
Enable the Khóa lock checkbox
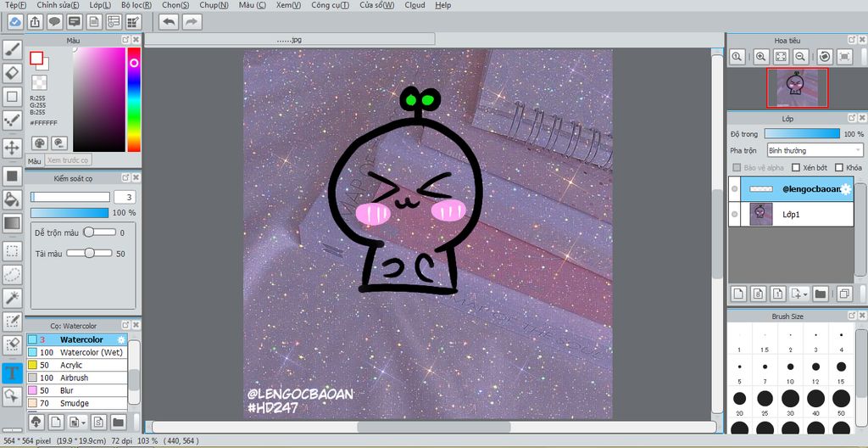tap(838, 167)
